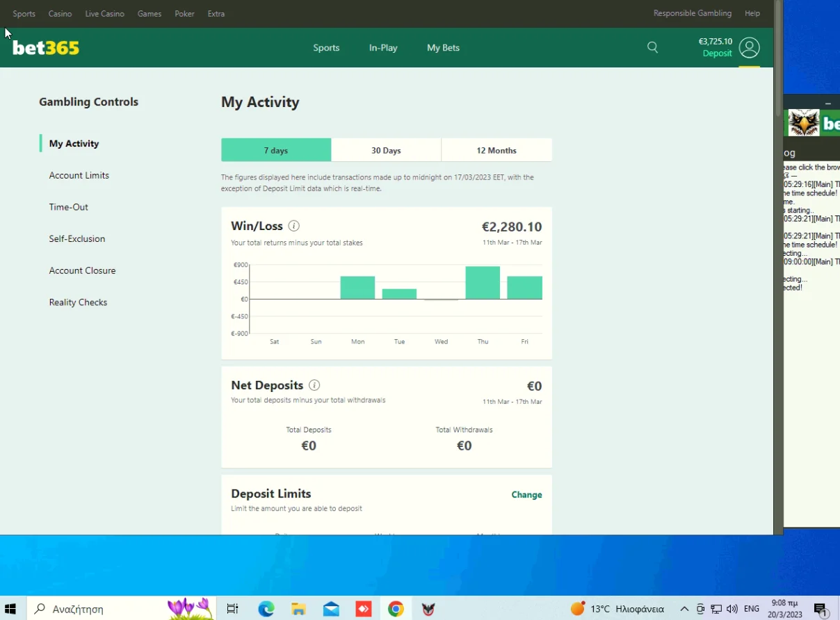Open the search magnifier icon
The height and width of the screenshot is (620, 840).
[x=652, y=47]
